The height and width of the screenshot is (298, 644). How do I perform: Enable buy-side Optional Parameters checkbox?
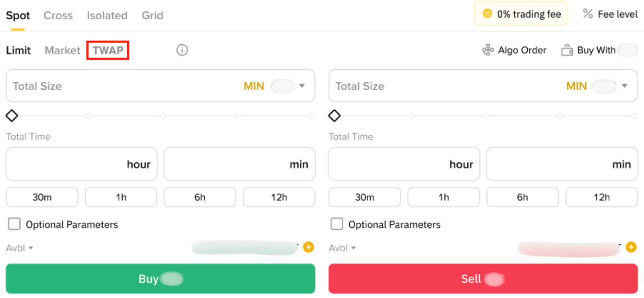[x=14, y=224]
